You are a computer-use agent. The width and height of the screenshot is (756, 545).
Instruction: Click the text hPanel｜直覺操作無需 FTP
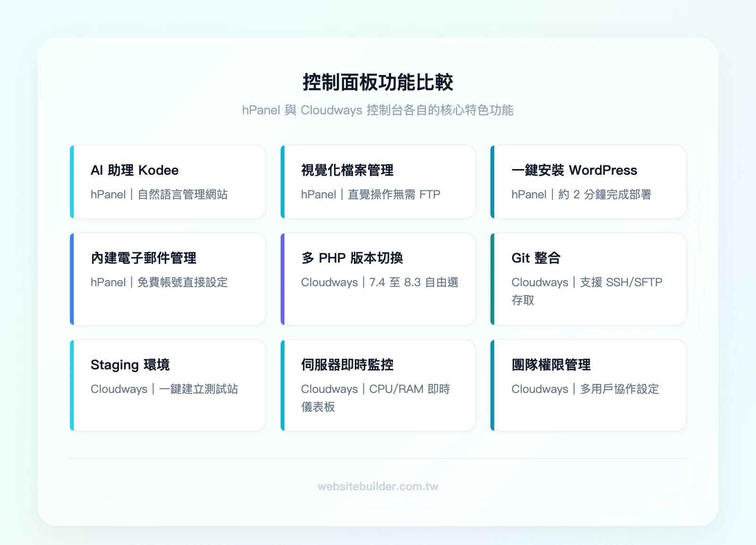[x=371, y=195]
